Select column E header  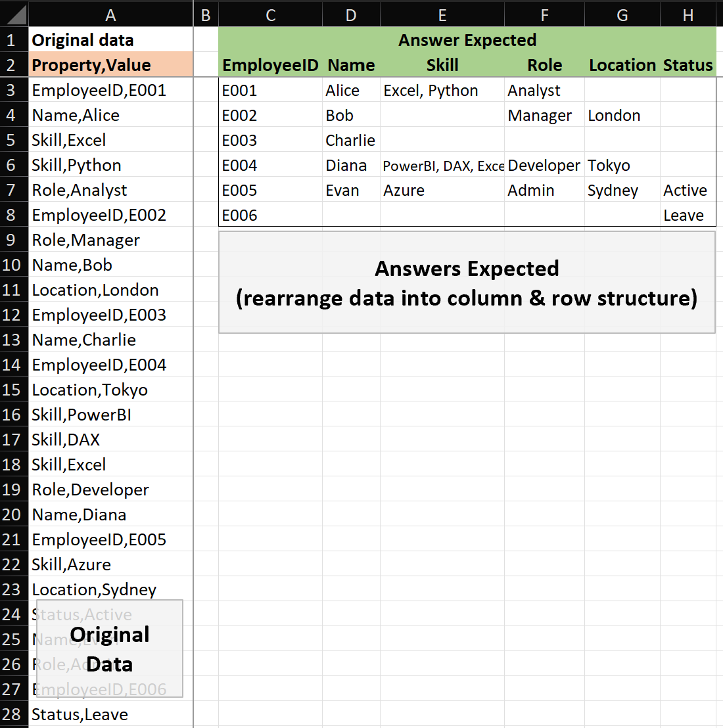(442, 14)
